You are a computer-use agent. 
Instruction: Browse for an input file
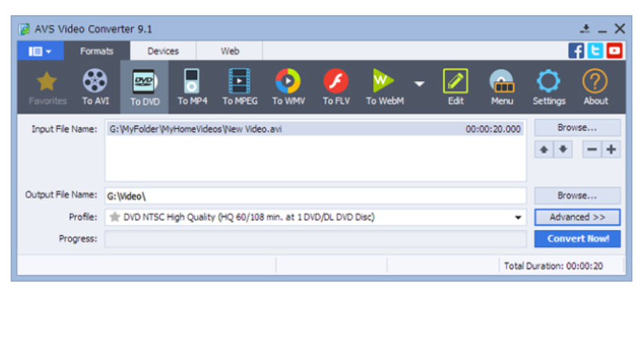(577, 128)
